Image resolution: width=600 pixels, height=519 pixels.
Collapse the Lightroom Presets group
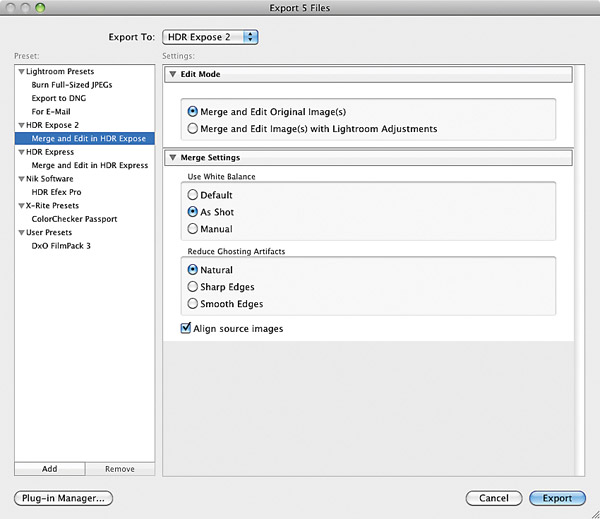tap(21, 72)
